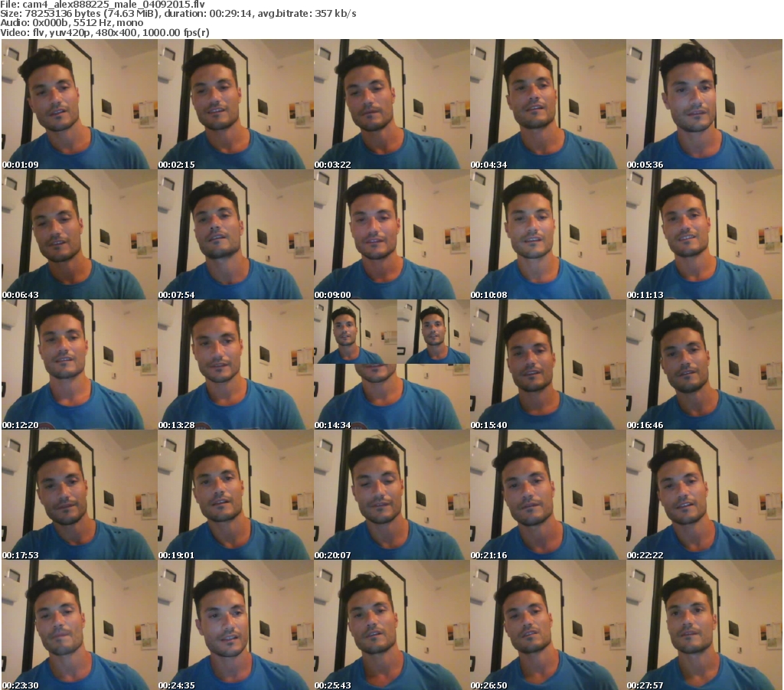Open the thumbnail frame stamped 00:06:43
The width and height of the screenshot is (784, 690).
pyautogui.click(x=80, y=234)
